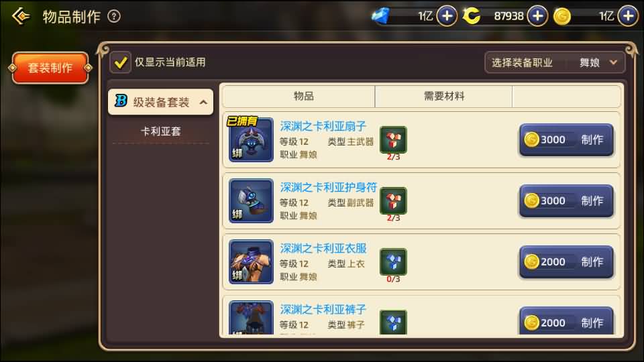Open the help question mark icon
The width and height of the screenshot is (644, 362).
[114, 16]
